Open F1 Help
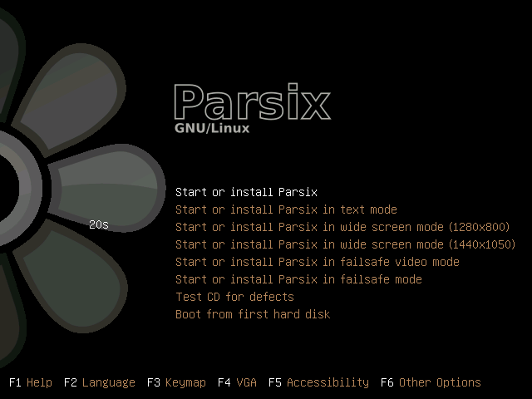Image resolution: width=532 pixels, height=399 pixels. [31, 382]
